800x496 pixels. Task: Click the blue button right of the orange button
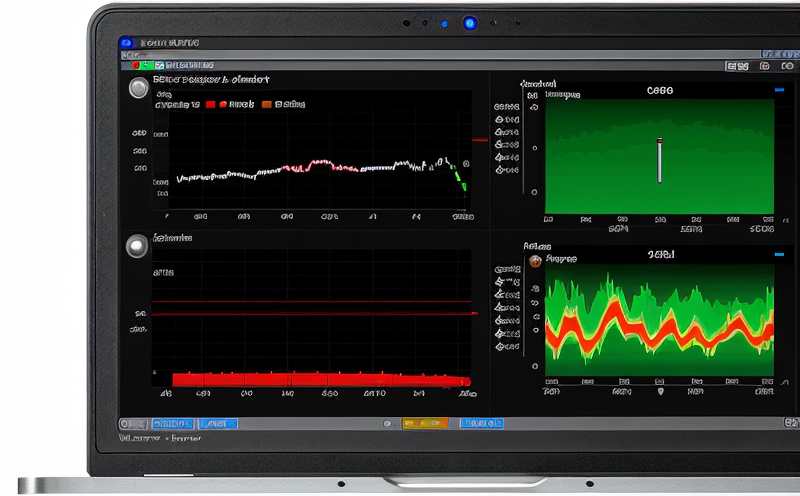click(x=481, y=424)
